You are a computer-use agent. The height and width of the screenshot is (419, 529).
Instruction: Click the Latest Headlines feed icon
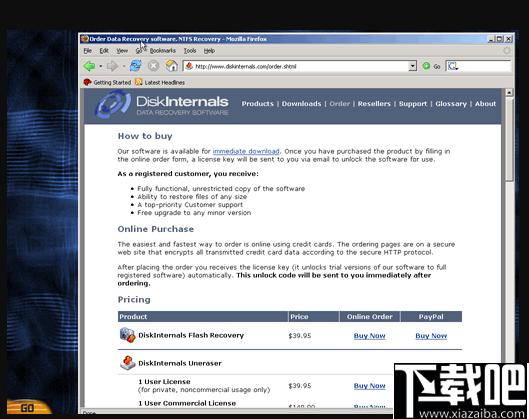pos(138,82)
